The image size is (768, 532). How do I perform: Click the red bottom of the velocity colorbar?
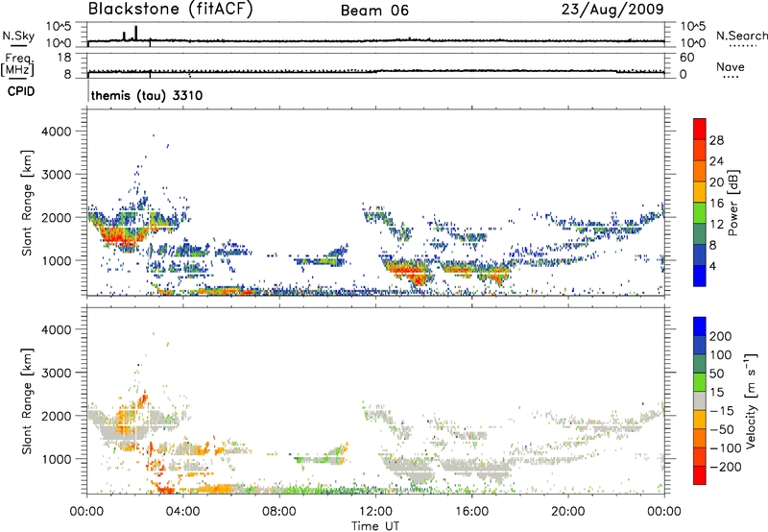[x=700, y=475]
